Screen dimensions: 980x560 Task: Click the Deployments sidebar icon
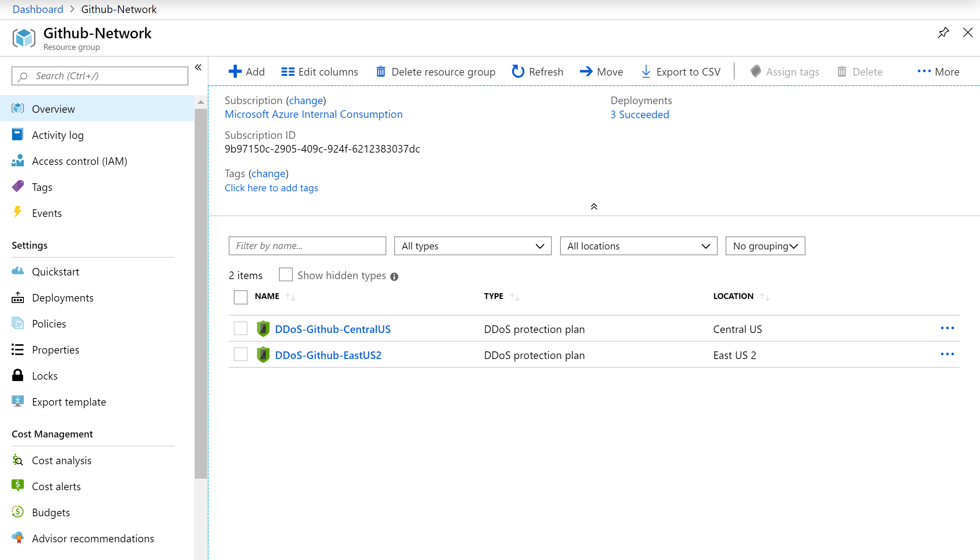pos(18,297)
